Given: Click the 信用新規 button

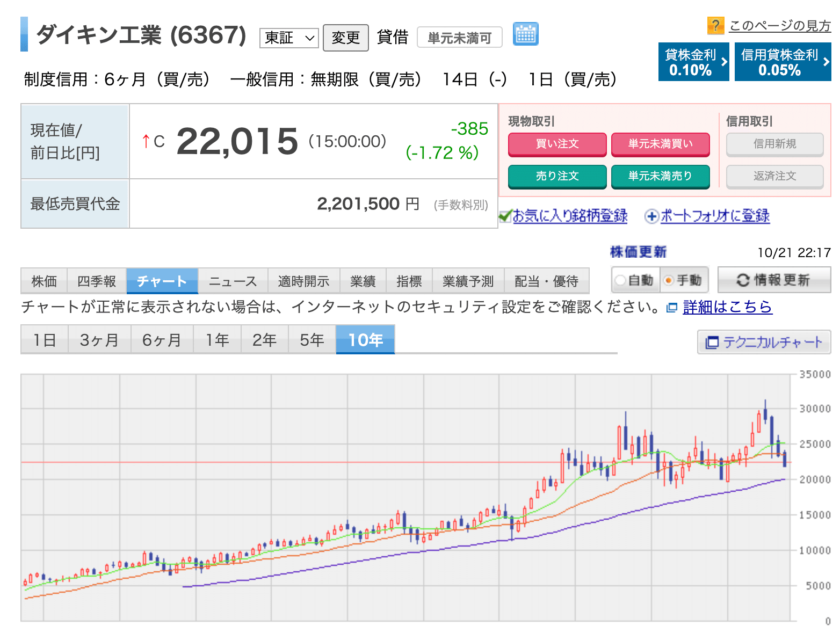Looking at the screenshot, I should (x=775, y=144).
